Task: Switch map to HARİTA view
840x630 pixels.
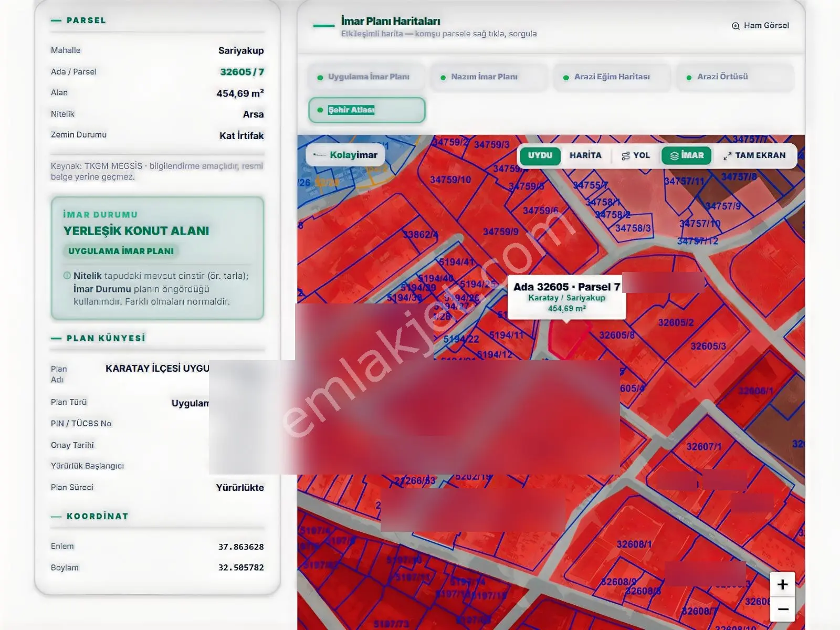Action: pyautogui.click(x=585, y=155)
